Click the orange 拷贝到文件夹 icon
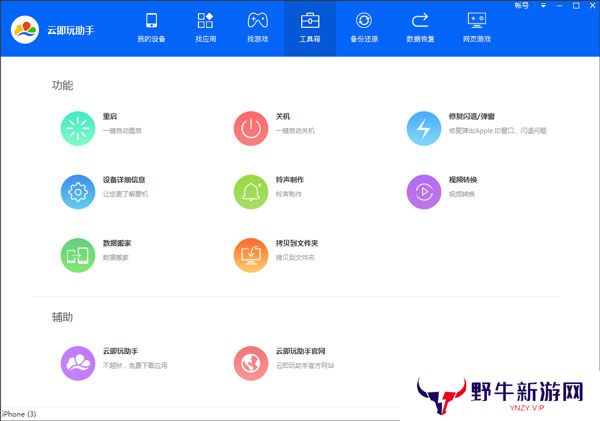This screenshot has height=421, width=600. (x=251, y=255)
